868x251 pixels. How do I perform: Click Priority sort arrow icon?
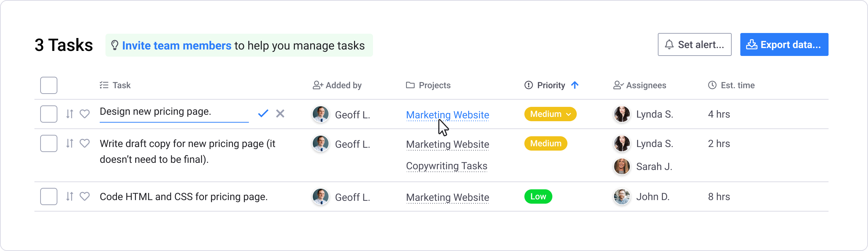pos(575,85)
